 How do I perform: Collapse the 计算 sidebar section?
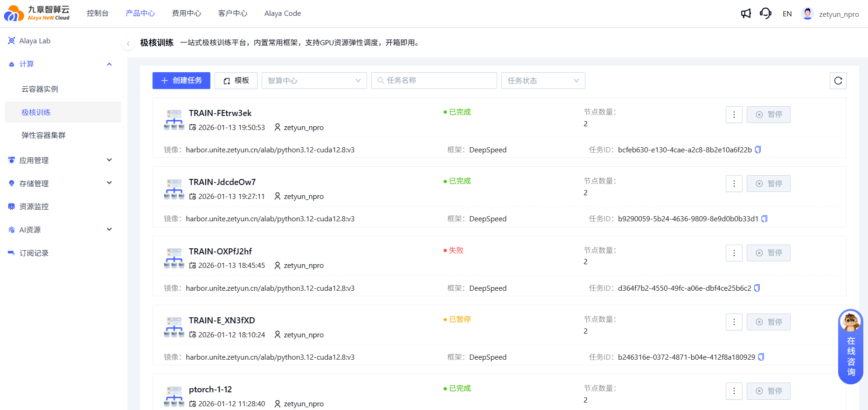109,64
